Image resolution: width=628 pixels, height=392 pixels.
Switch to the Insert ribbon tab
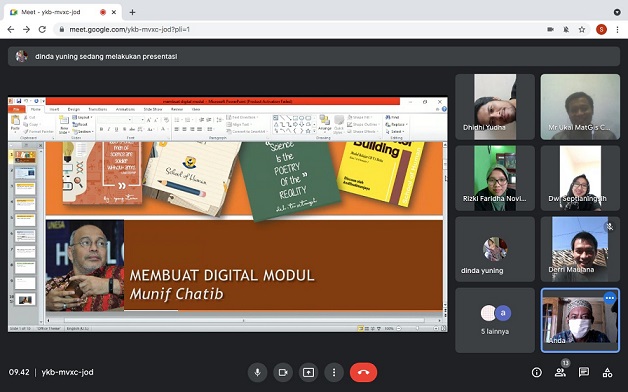pos(54,109)
